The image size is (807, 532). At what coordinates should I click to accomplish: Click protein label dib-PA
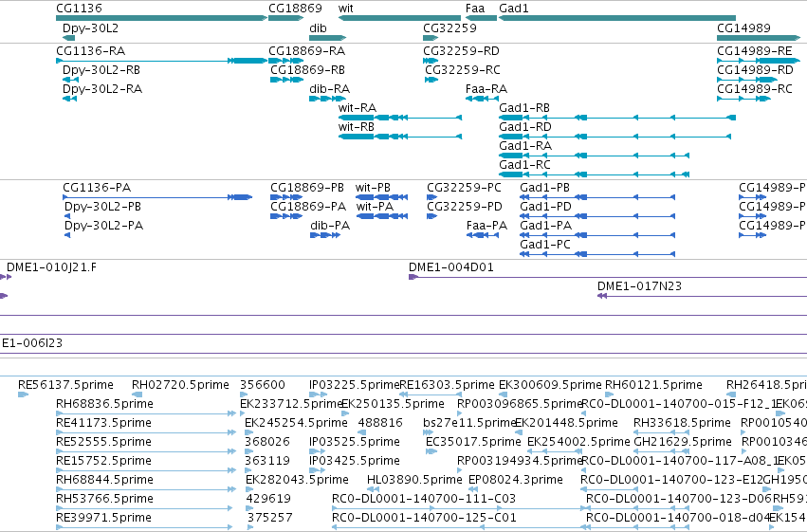pyautogui.click(x=330, y=226)
